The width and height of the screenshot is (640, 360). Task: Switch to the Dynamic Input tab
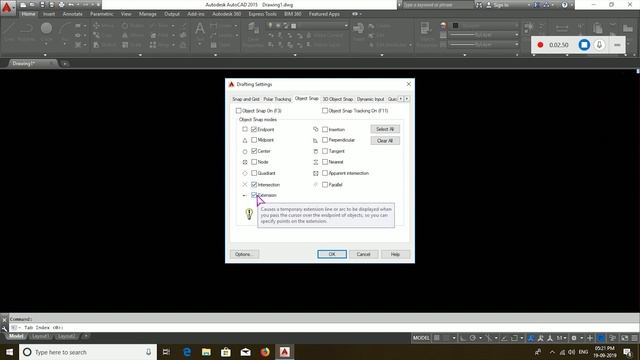pos(370,99)
